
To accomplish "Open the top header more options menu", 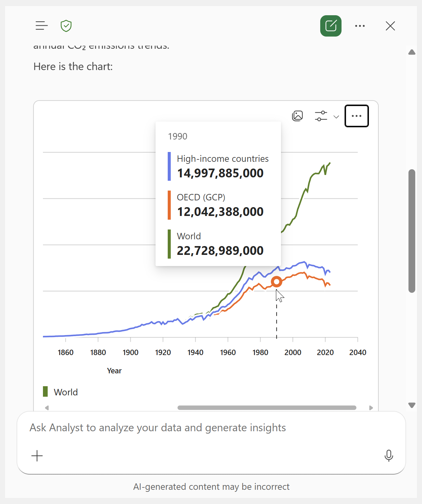I will click(x=360, y=26).
